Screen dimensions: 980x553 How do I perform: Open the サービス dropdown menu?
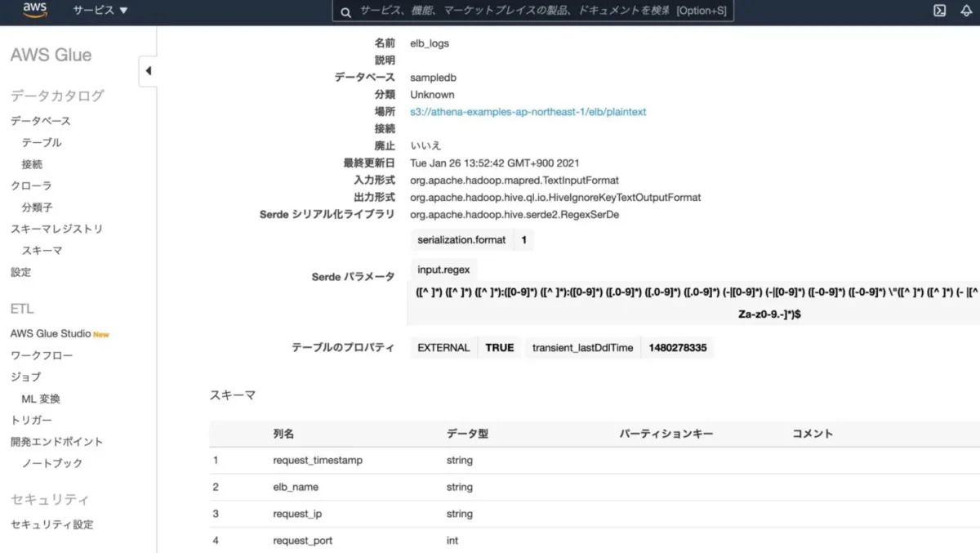(100, 11)
